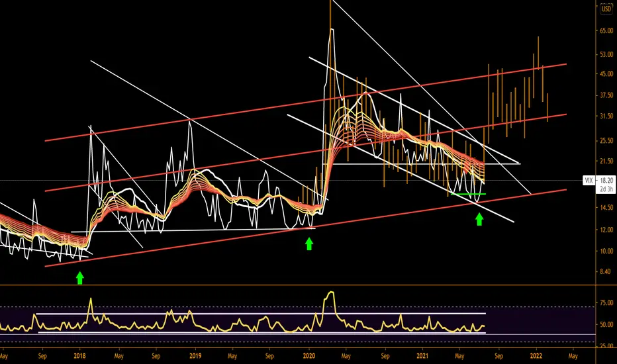This screenshot has height=364, width=617.
Task: Click the 37.50 price axis label
Action: (x=606, y=95)
